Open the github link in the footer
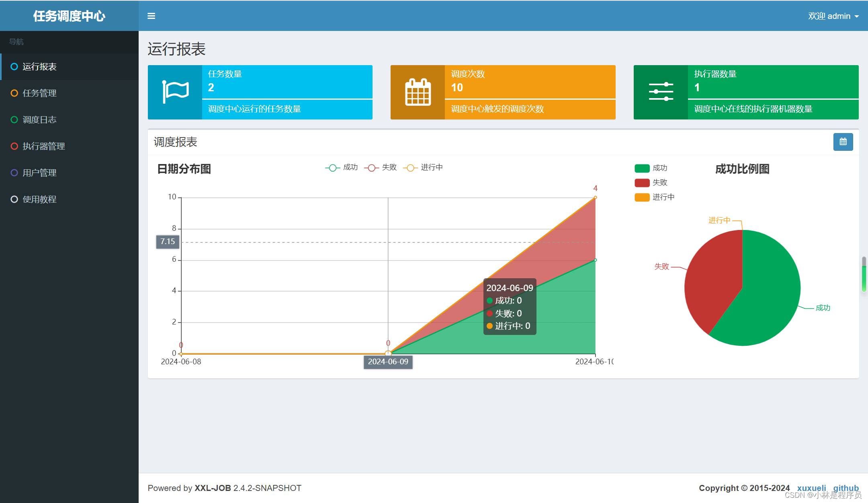This screenshot has width=868, height=503. [846, 488]
